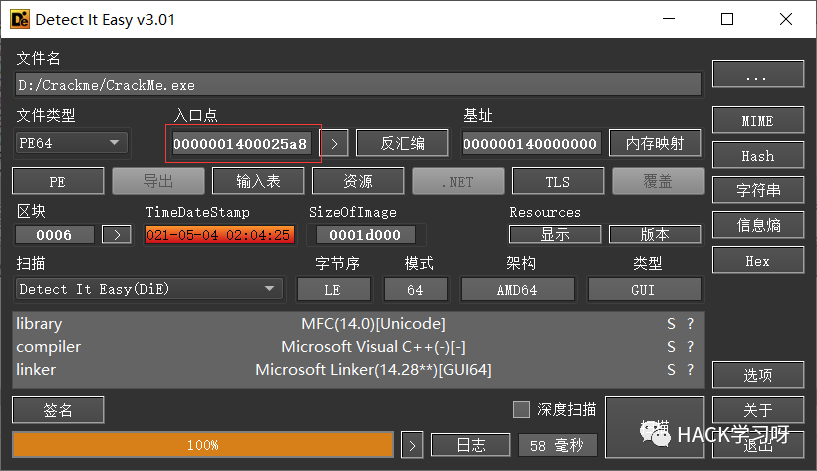Click the ? link in library row
This screenshot has height=471, width=817.
(x=690, y=324)
